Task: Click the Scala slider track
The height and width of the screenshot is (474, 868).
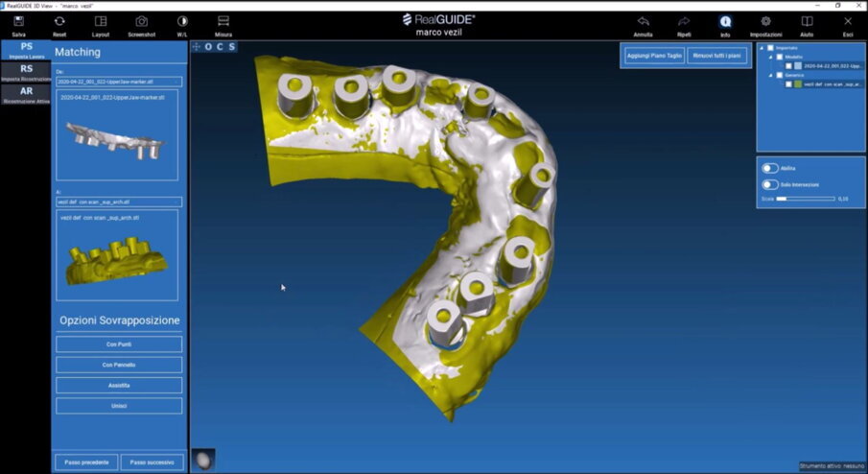Action: point(806,199)
